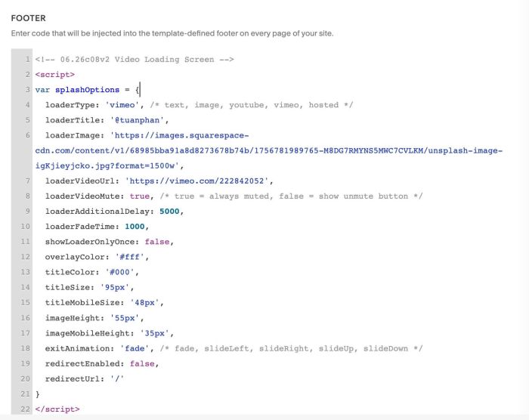This screenshot has width=529, height=420.
Task: Click the loaderAdditionalDelay property name
Action: [97, 212]
